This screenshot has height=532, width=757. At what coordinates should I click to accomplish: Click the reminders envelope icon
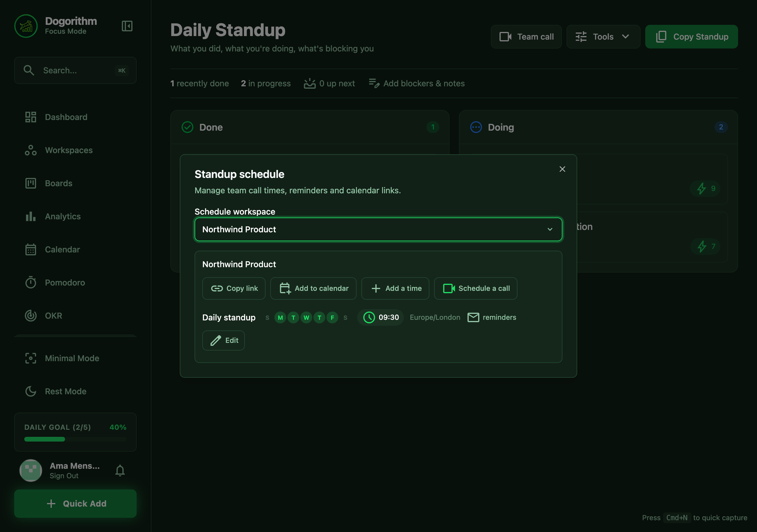(473, 317)
